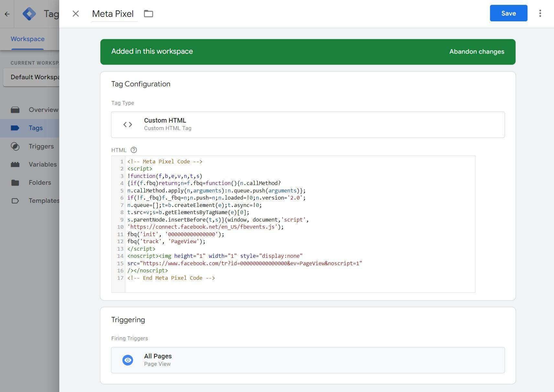Open the Variables section in sidebar
Viewport: 554px width, 392px height.
point(42,164)
